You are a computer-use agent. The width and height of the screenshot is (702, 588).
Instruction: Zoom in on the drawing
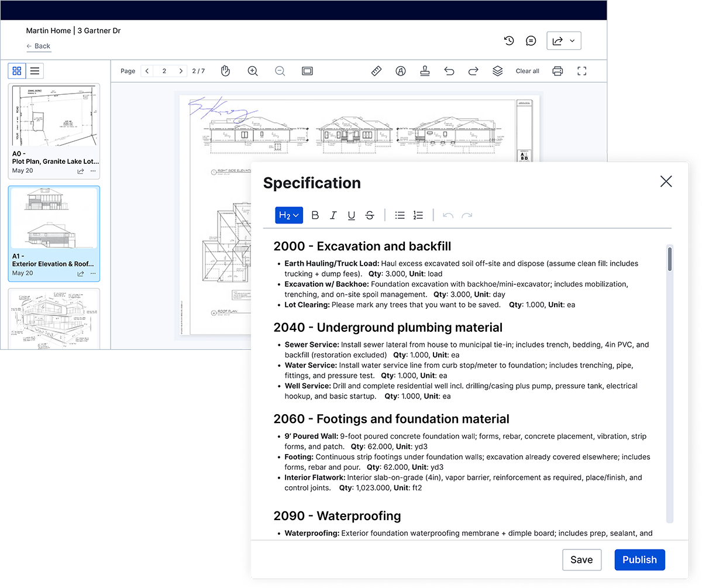(x=253, y=71)
